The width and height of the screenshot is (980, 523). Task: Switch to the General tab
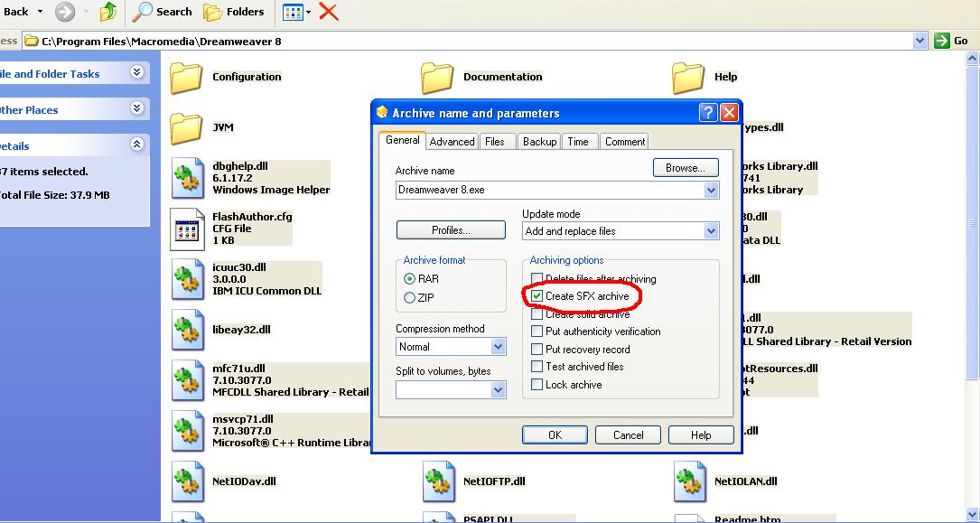403,141
